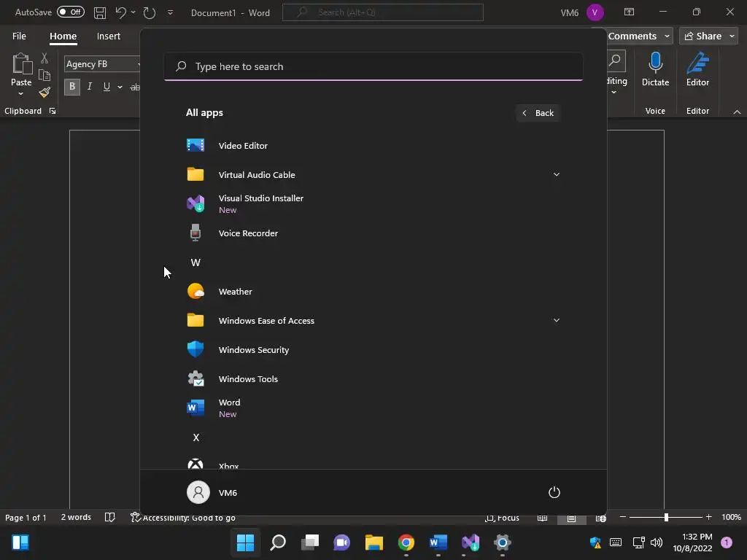
Task: Open the Share dropdown in Word
Action: click(732, 36)
